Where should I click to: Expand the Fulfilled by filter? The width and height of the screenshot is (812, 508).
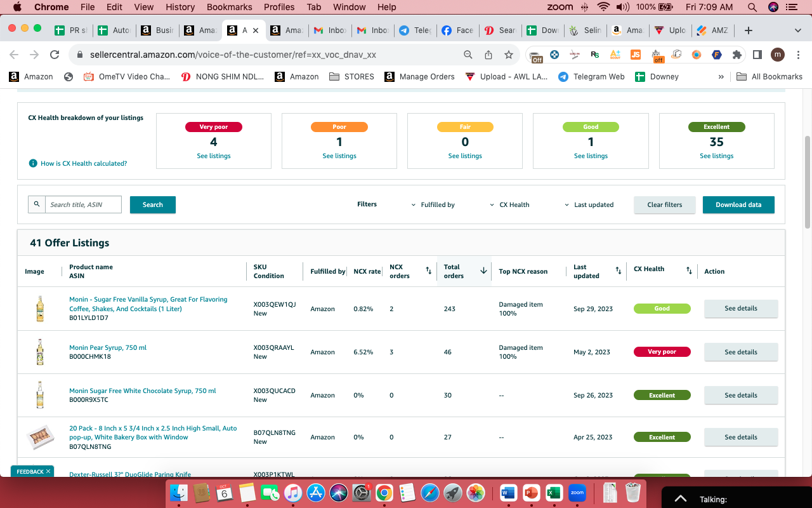[434, 205]
